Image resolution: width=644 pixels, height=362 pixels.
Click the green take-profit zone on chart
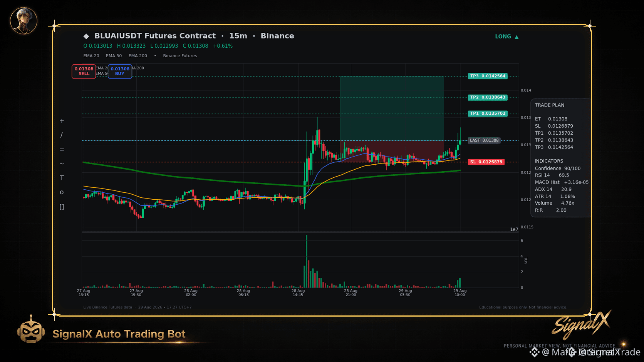(391, 108)
